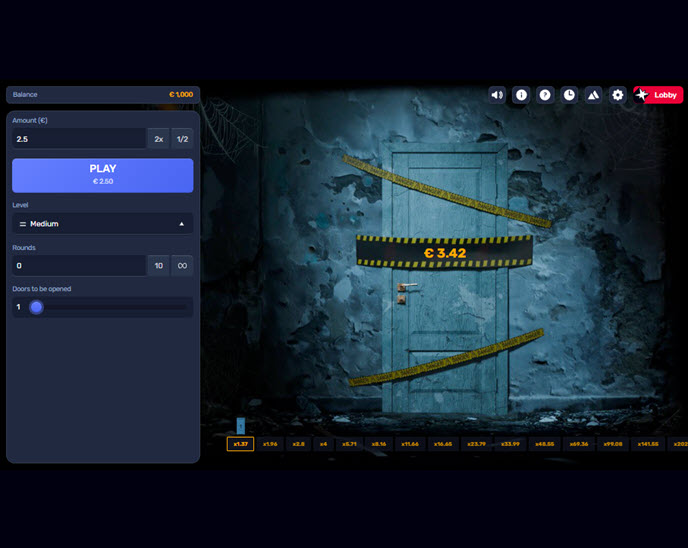Expand the Level dropdown showing Medium

(100, 224)
